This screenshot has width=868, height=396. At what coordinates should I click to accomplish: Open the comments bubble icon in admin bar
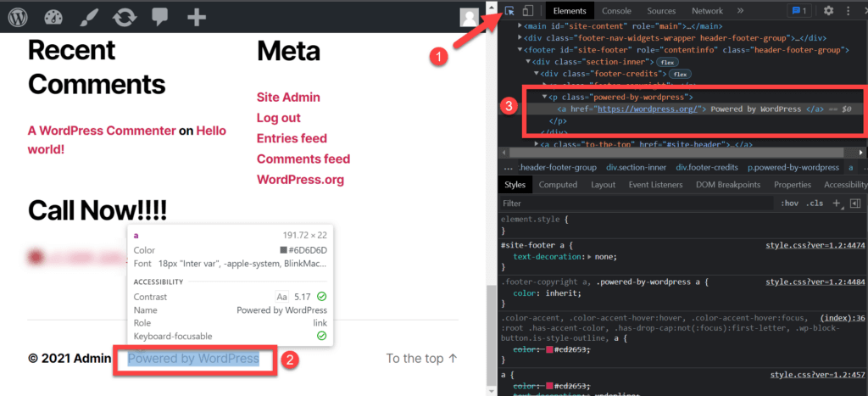[160, 18]
